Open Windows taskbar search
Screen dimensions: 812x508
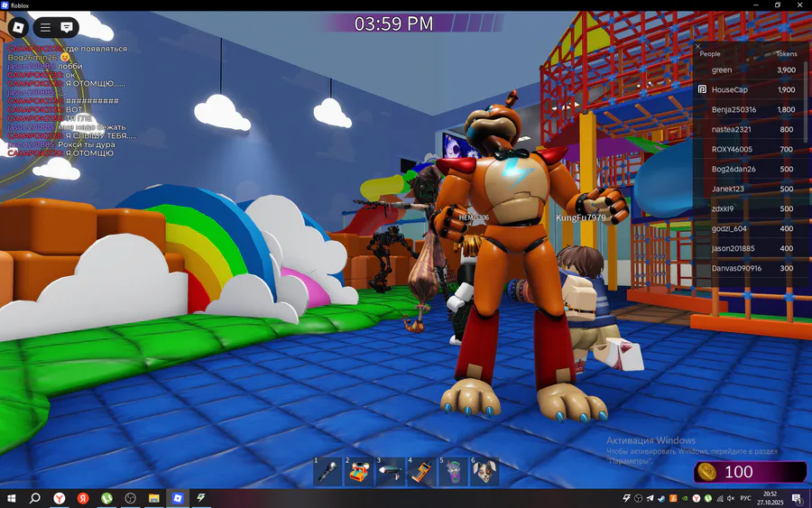tap(34, 498)
